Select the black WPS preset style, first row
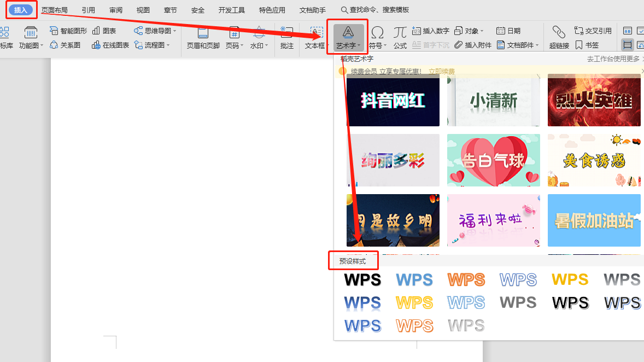Viewport: 644px width, 362px height. [362, 280]
